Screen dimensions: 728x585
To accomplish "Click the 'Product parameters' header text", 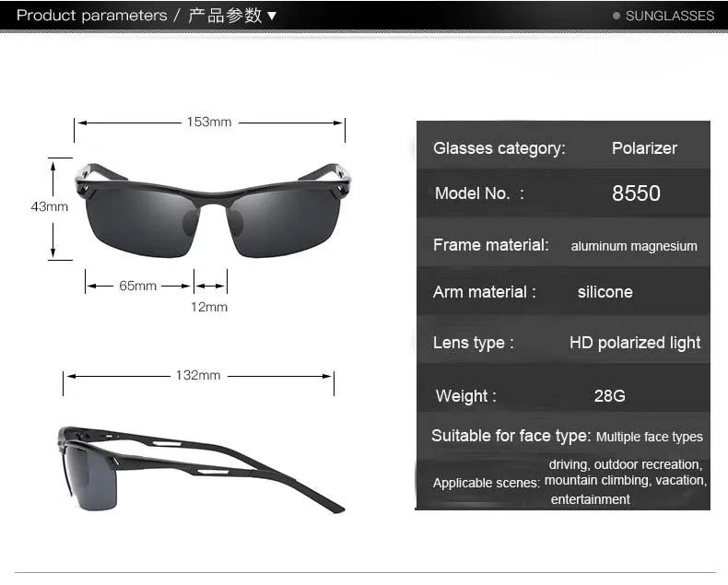I will (91, 16).
